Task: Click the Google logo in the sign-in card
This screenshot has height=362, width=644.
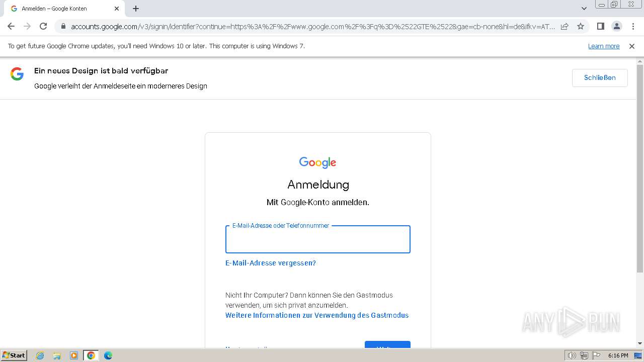Action: point(317,162)
